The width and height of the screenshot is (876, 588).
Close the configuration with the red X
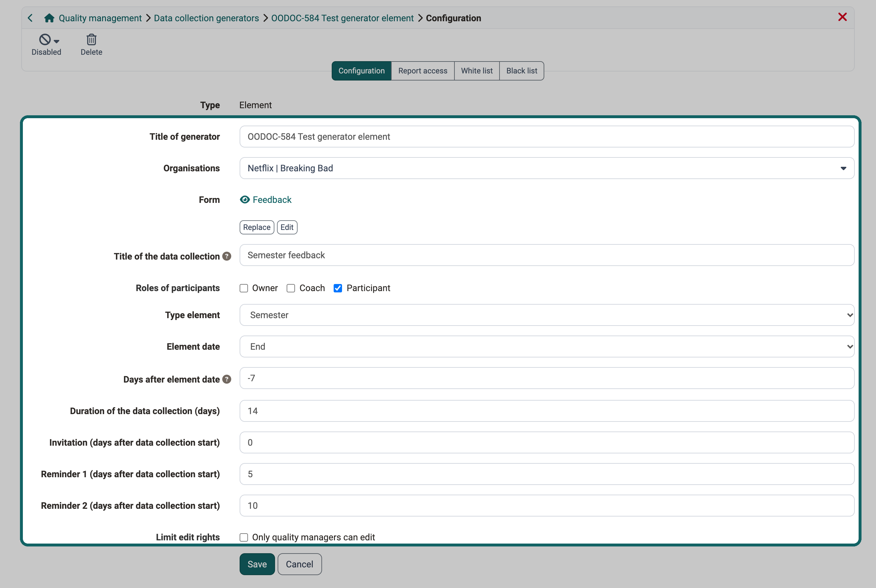click(842, 17)
